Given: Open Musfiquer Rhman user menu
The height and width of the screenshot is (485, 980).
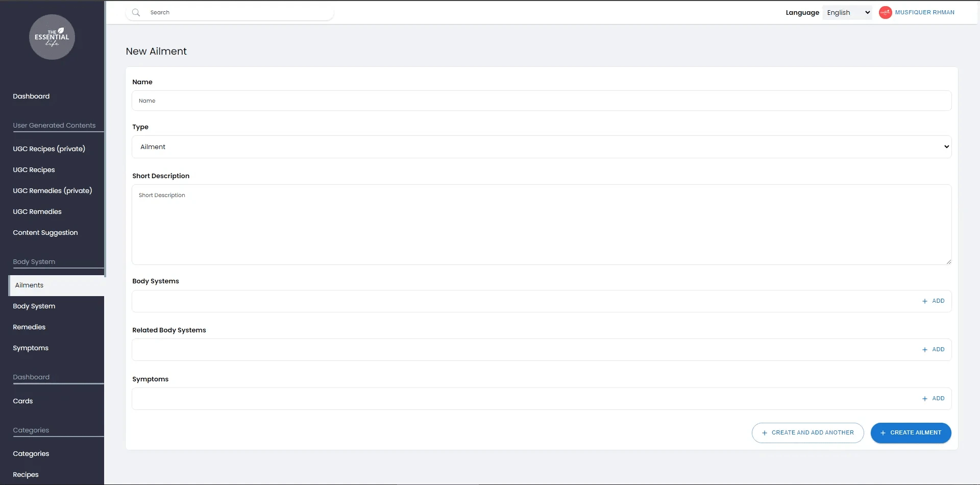Looking at the screenshot, I should pos(924,12).
